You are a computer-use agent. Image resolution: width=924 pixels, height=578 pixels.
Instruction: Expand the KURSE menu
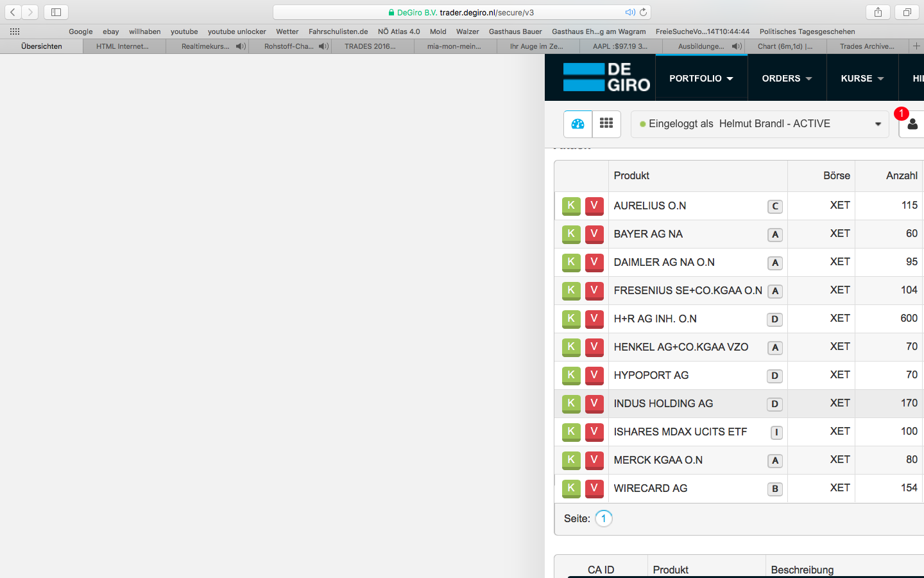(862, 78)
